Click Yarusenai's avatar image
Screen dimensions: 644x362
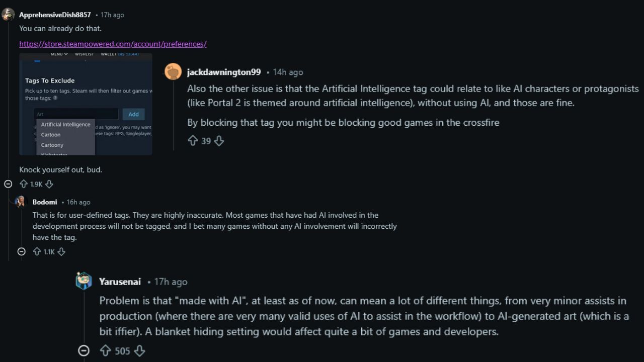84,281
